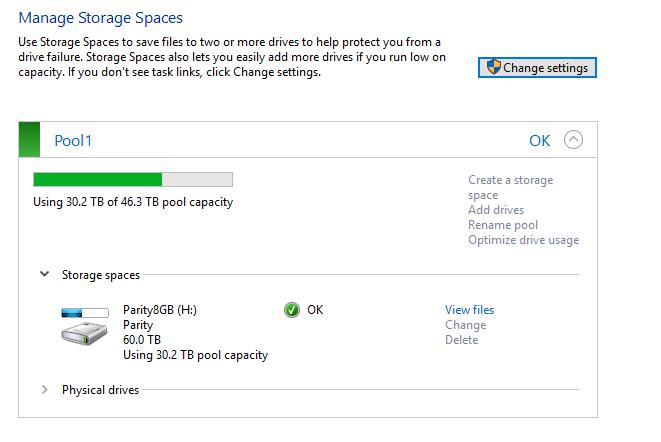Click the Change settings button
Screen dimensions: 661x442
pos(537,67)
